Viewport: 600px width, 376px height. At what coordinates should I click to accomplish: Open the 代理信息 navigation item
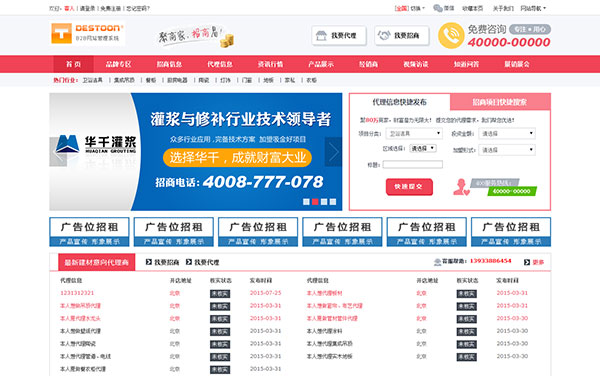pyautogui.click(x=220, y=64)
